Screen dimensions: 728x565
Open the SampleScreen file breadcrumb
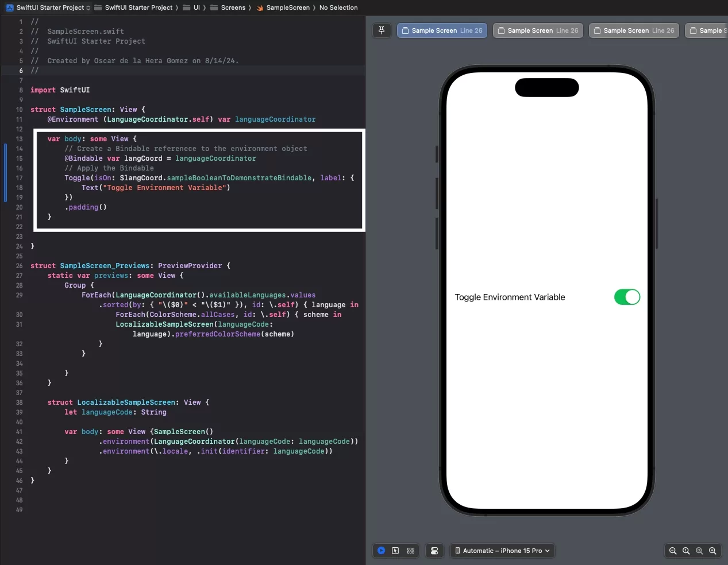click(x=283, y=7)
